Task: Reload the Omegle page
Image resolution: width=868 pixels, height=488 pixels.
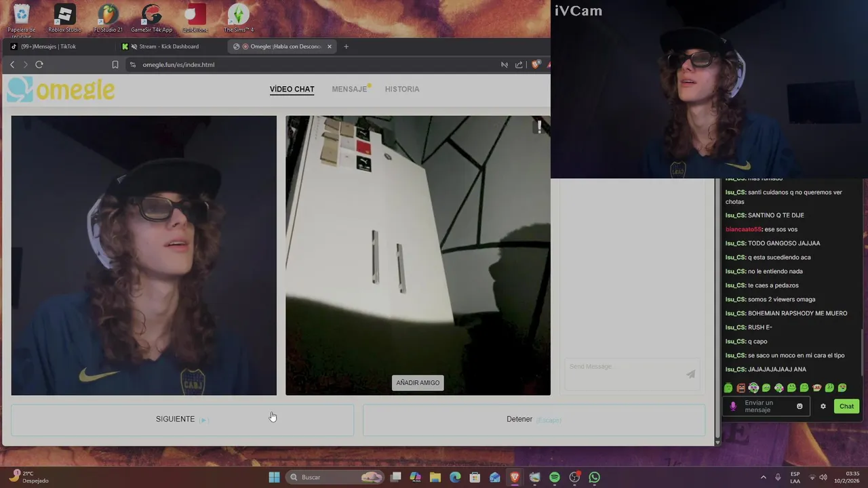Action: pyautogui.click(x=39, y=64)
